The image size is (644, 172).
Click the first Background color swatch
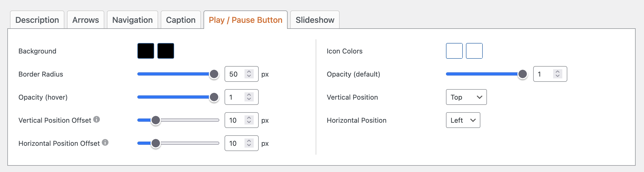[146, 51]
